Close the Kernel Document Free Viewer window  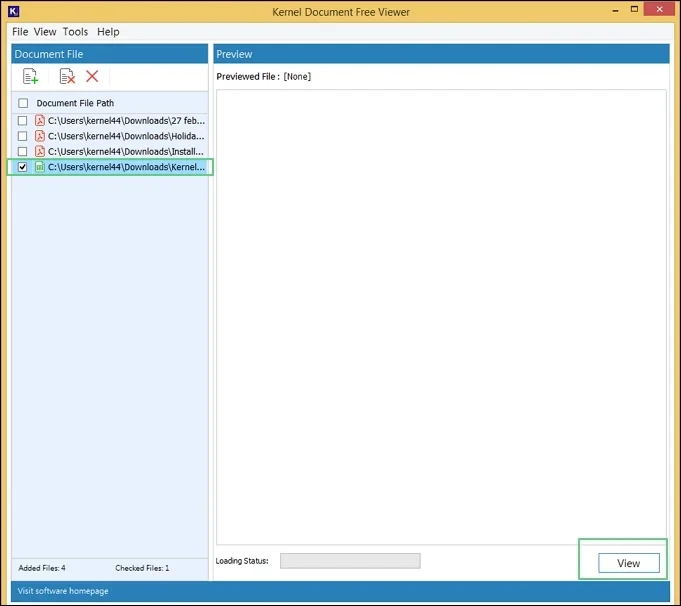tap(659, 9)
